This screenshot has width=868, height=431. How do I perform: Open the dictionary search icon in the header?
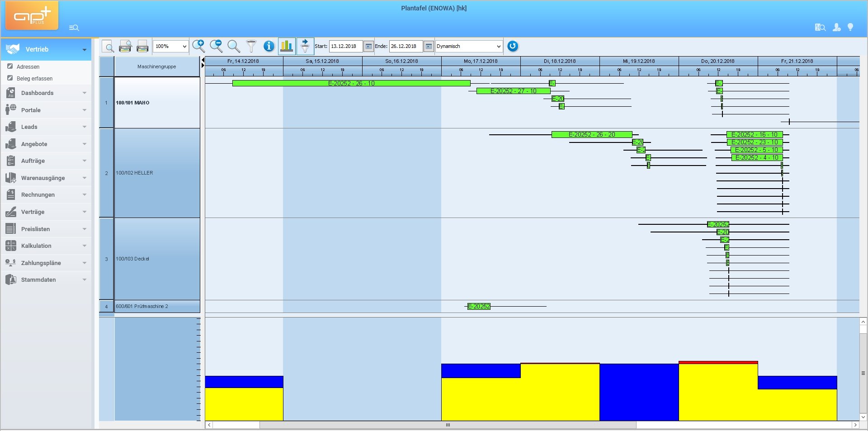pos(820,28)
